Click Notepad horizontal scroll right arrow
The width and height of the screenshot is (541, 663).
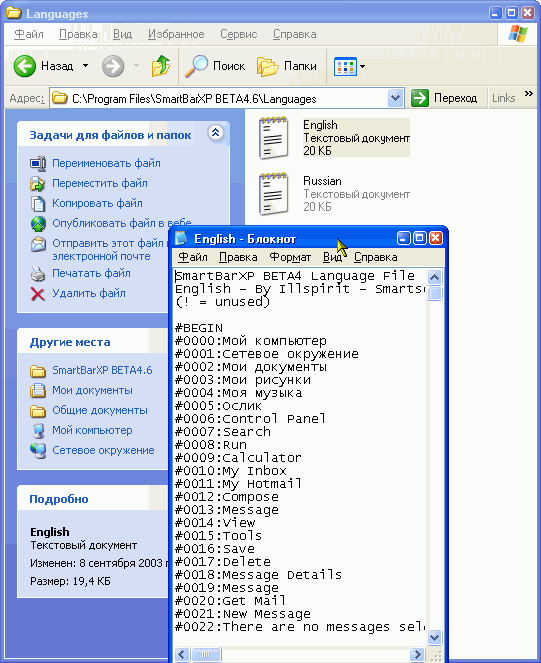click(417, 655)
